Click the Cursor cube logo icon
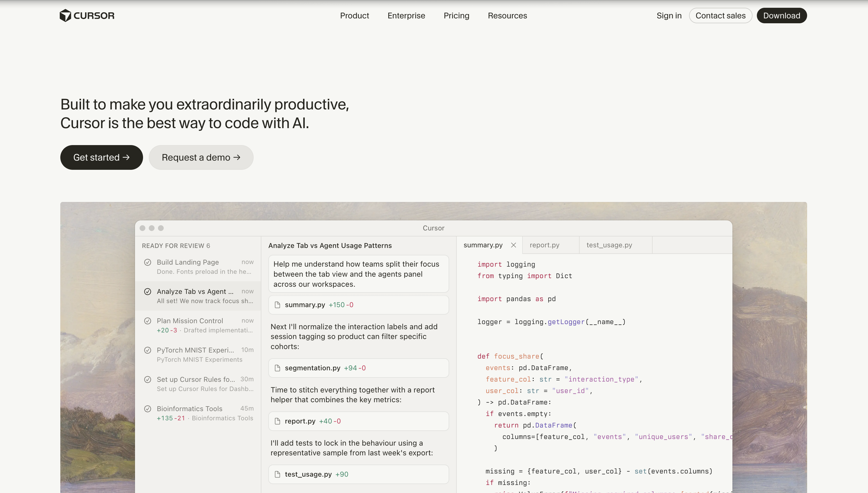Image resolution: width=868 pixels, height=493 pixels. click(x=65, y=16)
